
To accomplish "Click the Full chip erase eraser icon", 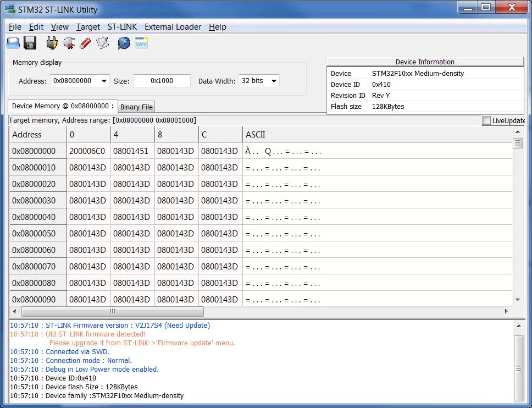I will pyautogui.click(x=85, y=43).
